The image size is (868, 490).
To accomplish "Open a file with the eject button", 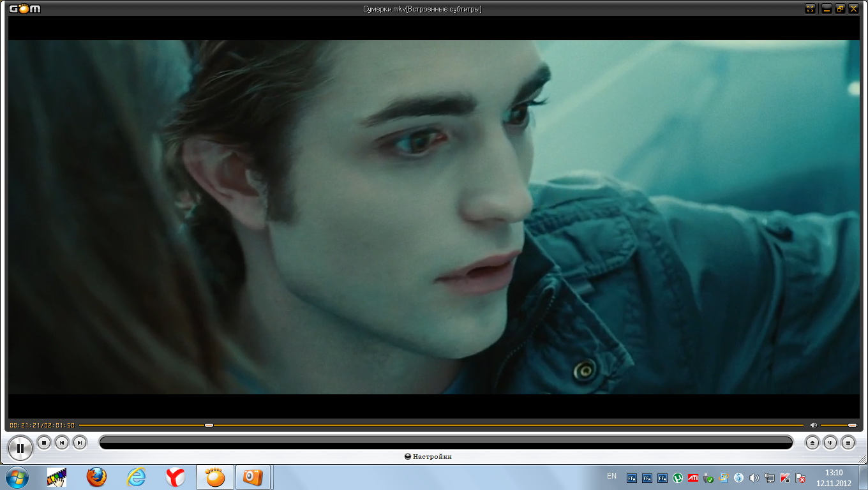I will [x=812, y=442].
